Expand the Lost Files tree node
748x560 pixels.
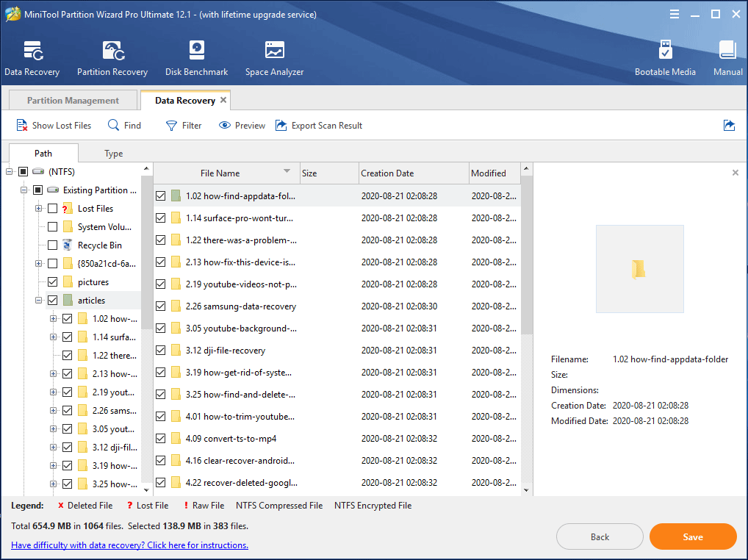tap(38, 209)
